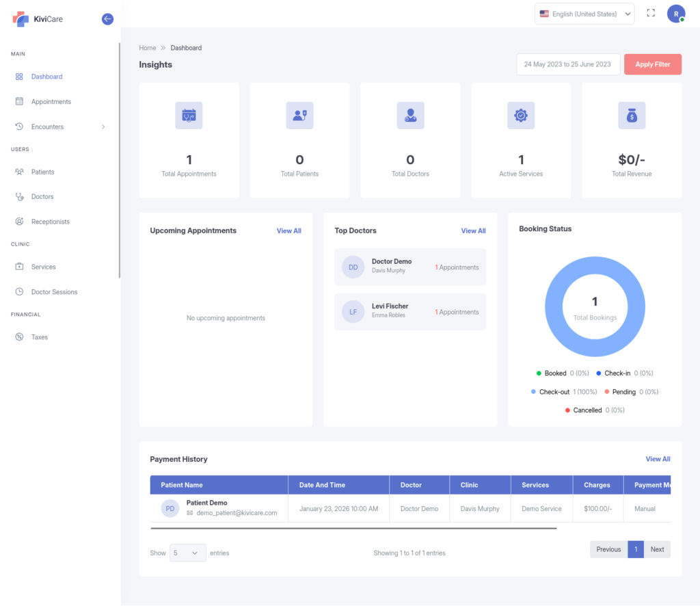Click the Total Patients card icon

click(x=299, y=116)
